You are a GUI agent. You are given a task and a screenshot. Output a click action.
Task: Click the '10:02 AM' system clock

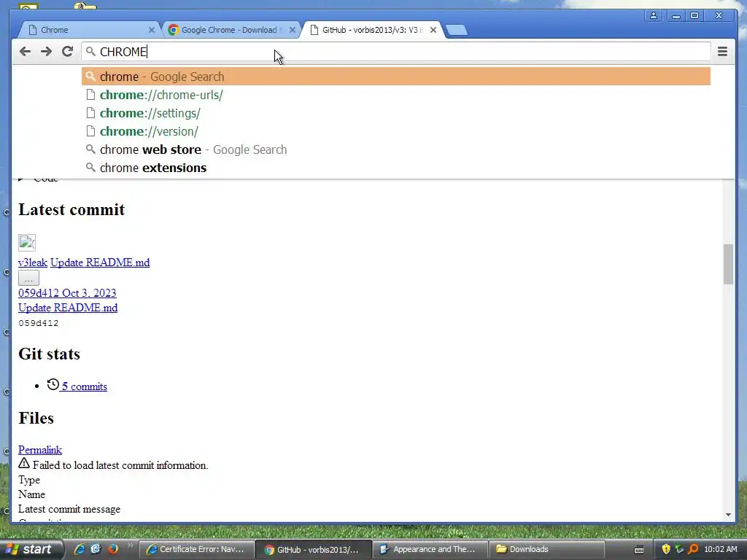(x=720, y=549)
